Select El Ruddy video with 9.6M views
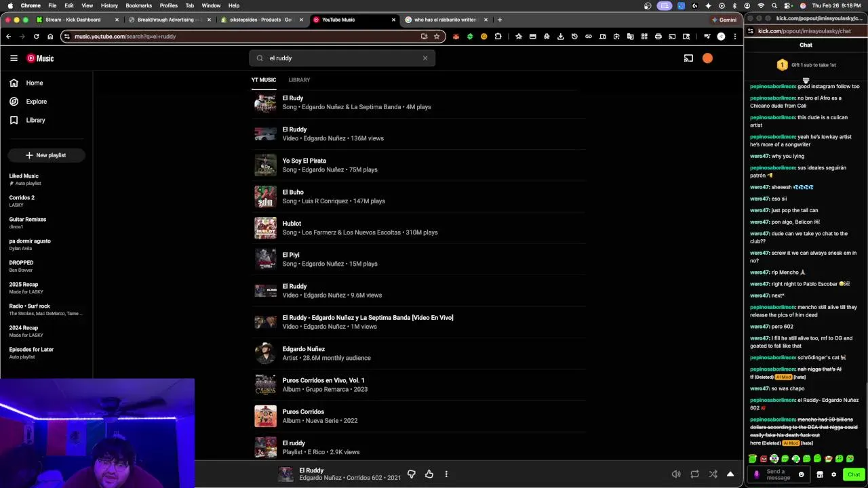 pos(419,290)
